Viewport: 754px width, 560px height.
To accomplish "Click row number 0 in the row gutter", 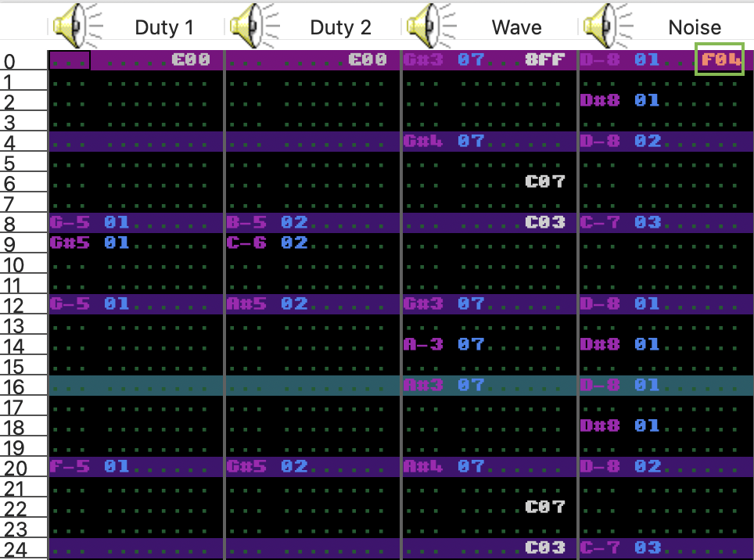I will (9, 62).
